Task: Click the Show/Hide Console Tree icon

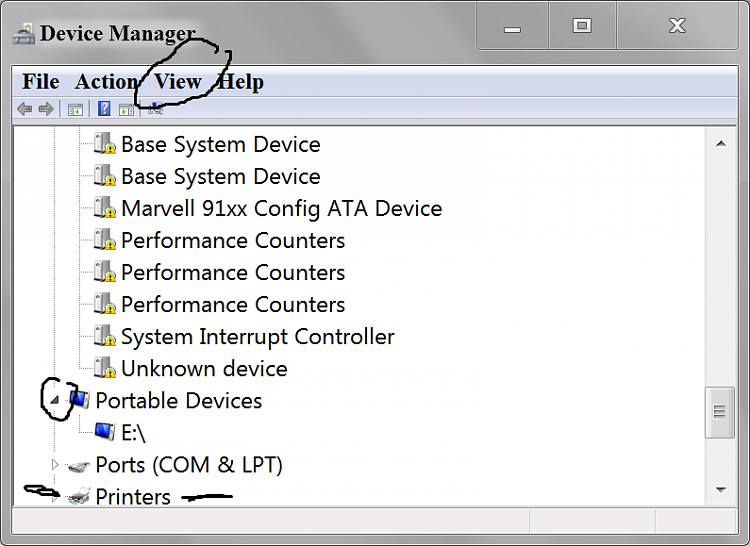Action: (75, 109)
